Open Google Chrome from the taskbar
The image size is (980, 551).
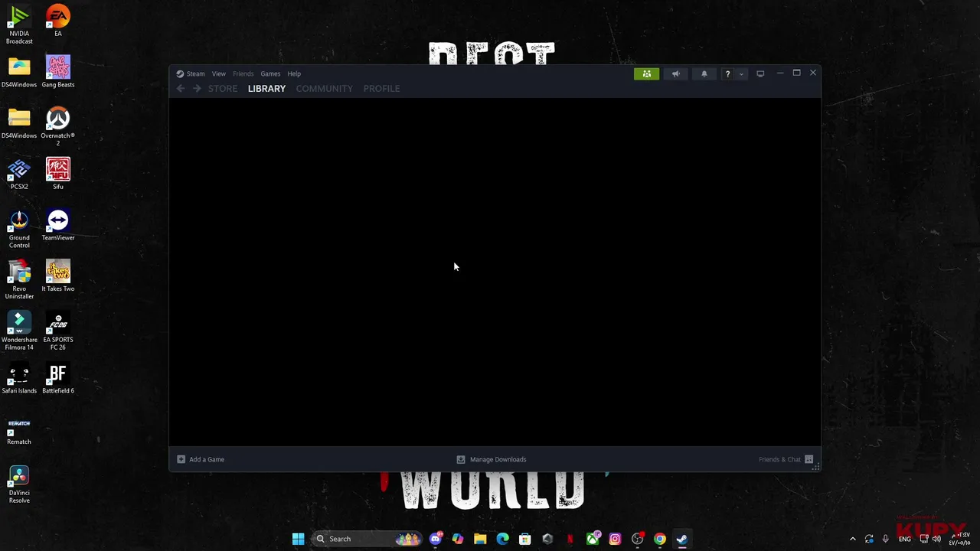[659, 539]
